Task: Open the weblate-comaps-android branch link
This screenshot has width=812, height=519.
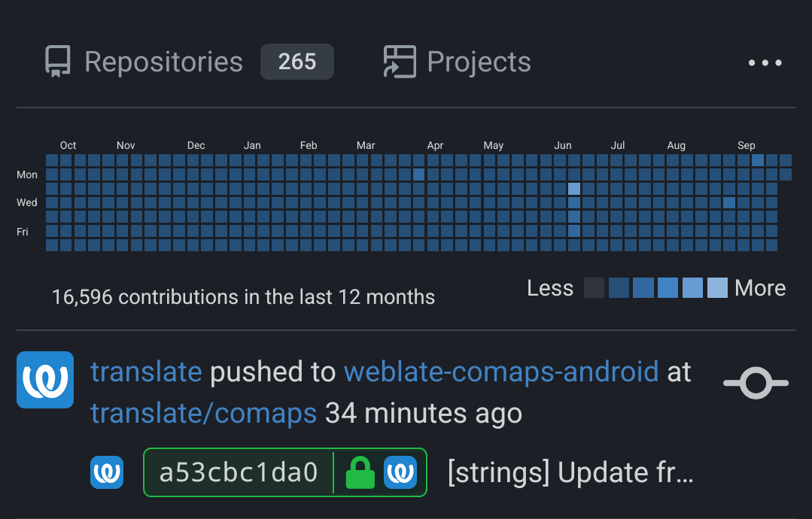Action: [x=501, y=372]
